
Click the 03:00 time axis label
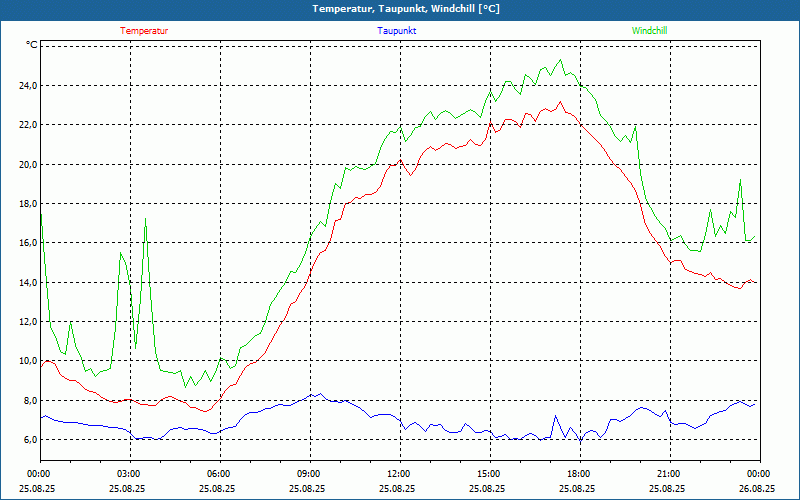pos(131,474)
